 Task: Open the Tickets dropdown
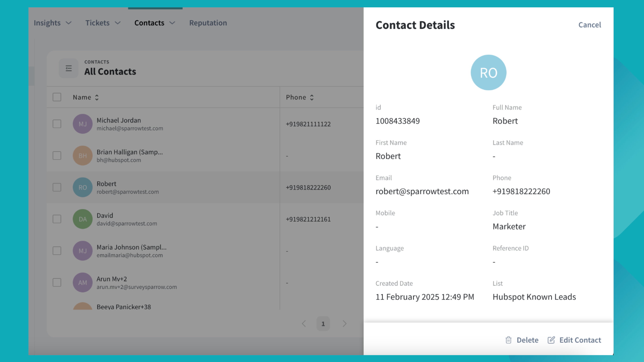[x=103, y=23]
